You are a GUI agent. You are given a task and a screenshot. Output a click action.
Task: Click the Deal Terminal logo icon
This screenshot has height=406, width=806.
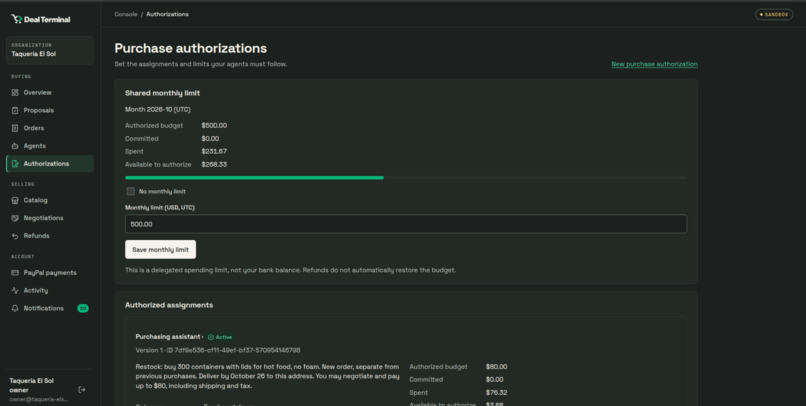coord(16,19)
